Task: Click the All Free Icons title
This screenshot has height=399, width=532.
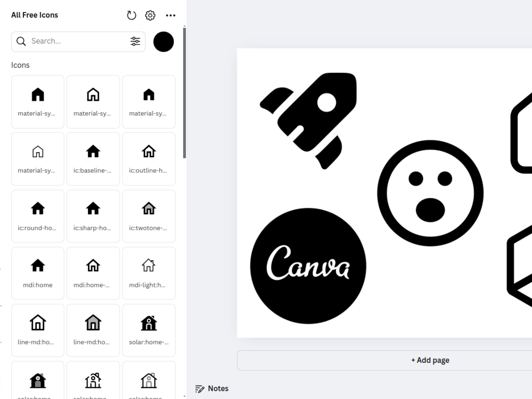Action: [x=35, y=15]
